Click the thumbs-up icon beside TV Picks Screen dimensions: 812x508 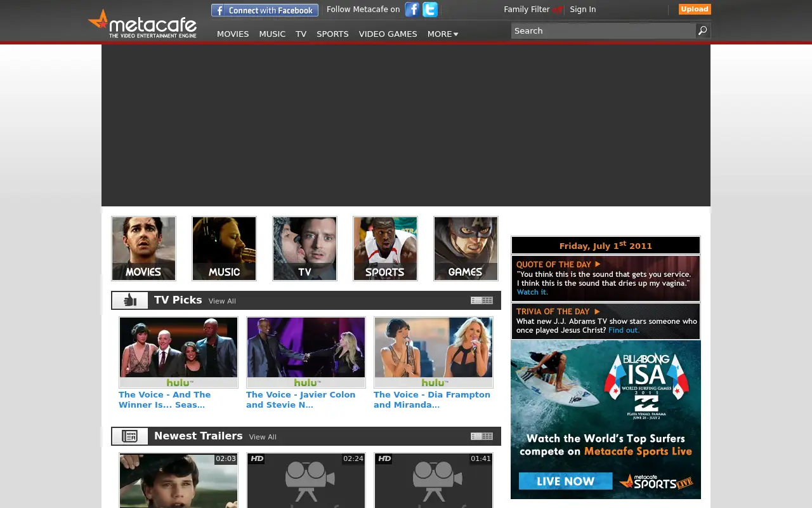130,300
